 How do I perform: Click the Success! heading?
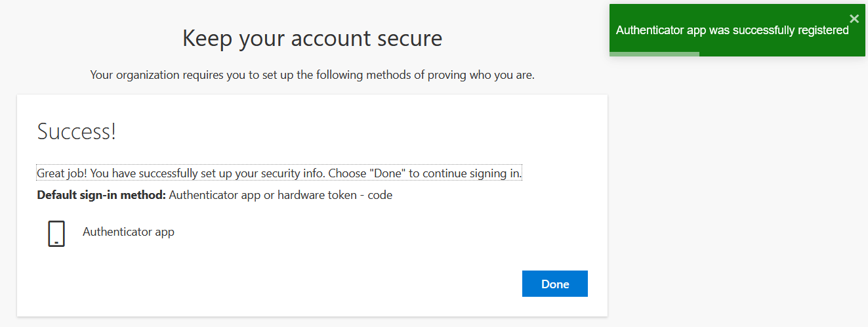(x=77, y=131)
